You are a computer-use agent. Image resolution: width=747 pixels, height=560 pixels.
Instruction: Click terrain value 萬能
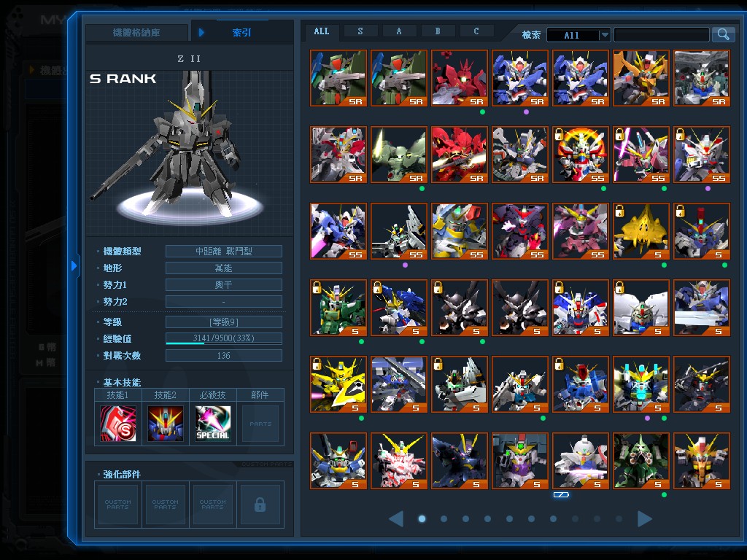223,268
